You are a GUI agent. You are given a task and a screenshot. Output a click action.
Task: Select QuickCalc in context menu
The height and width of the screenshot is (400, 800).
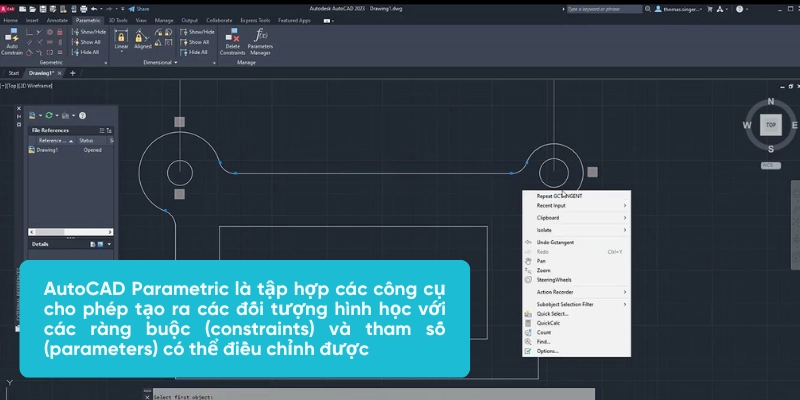[577, 323]
